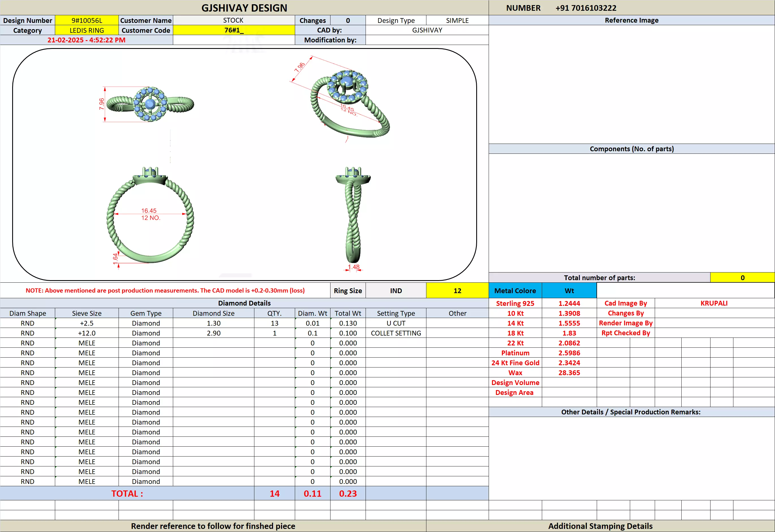Click the KRUPALI Cad Image By cell

tap(714, 303)
